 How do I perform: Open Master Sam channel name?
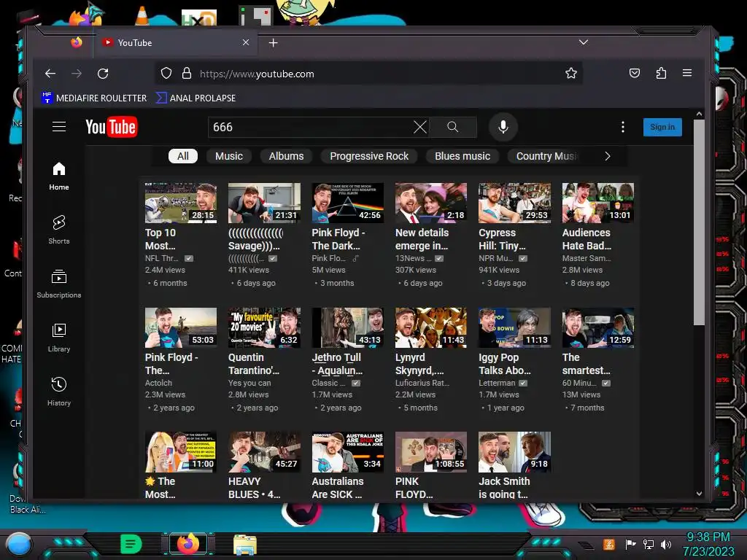(x=587, y=258)
